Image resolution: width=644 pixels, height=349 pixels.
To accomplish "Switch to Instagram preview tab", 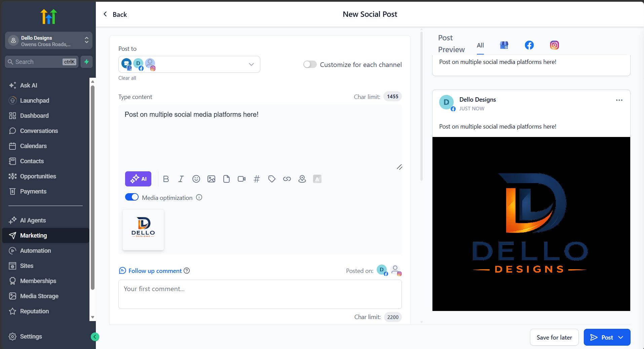I will [554, 45].
